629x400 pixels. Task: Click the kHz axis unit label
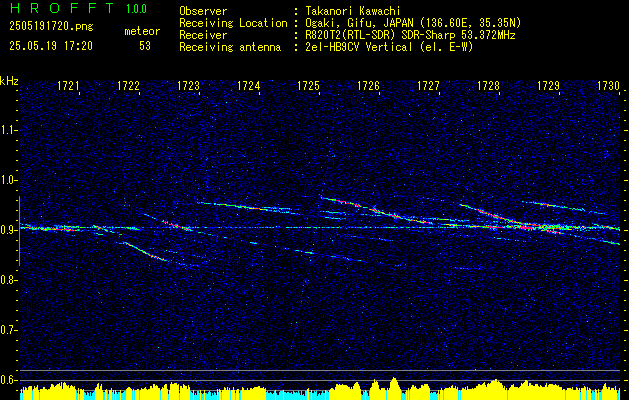(9, 81)
